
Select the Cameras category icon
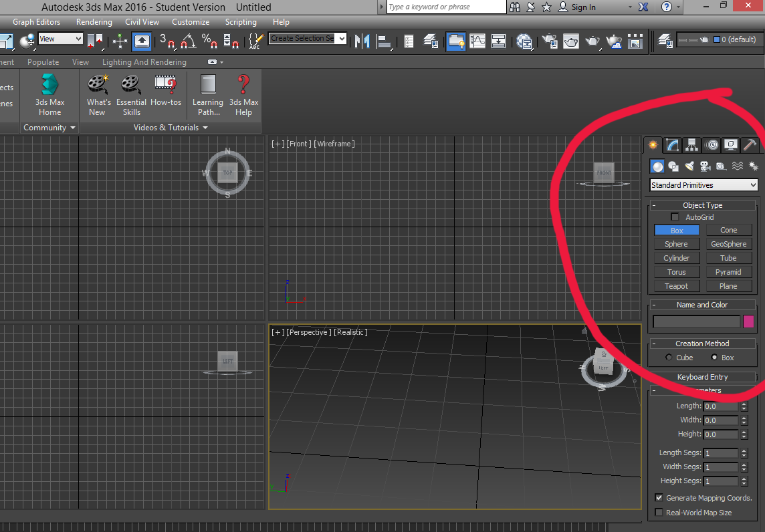(x=705, y=167)
